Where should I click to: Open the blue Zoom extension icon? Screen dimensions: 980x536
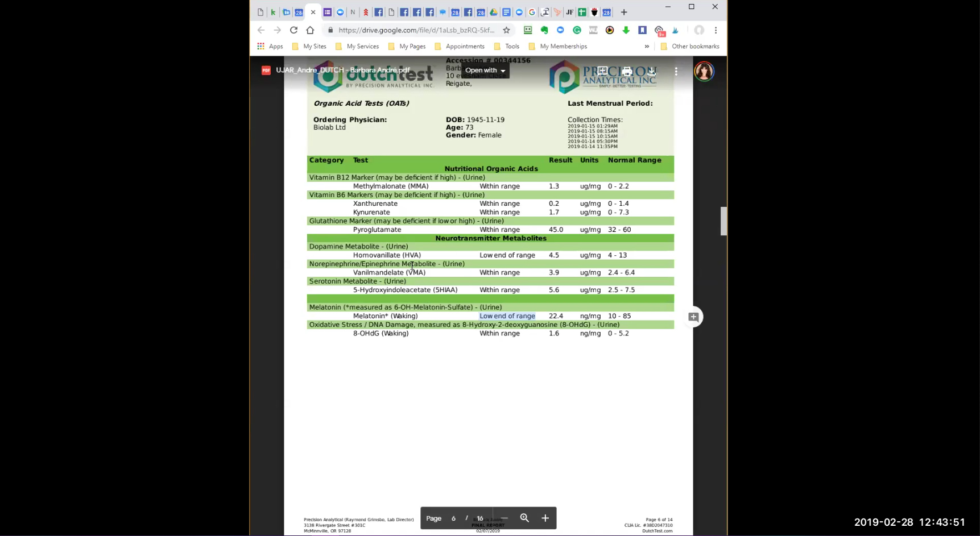(x=560, y=30)
